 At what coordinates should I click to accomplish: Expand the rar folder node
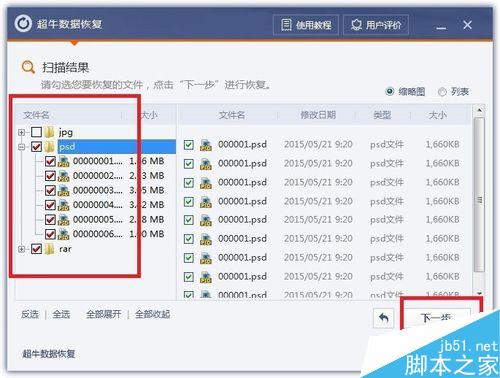[x=22, y=249]
